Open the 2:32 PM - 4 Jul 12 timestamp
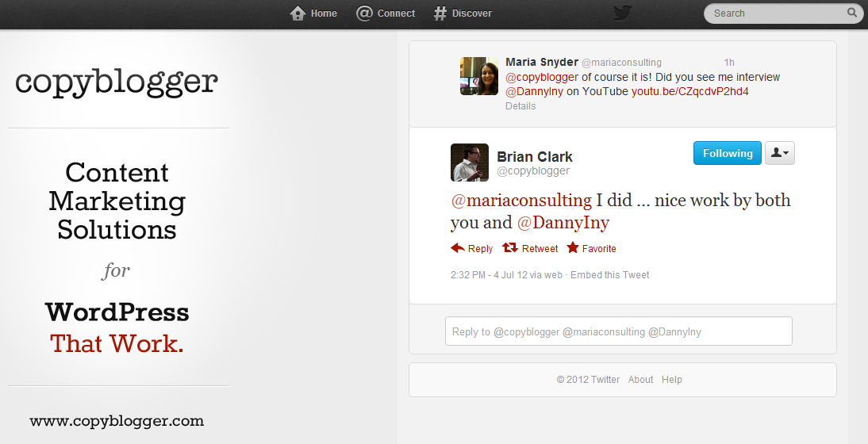Screen dimensions: 868x444 [x=489, y=275]
